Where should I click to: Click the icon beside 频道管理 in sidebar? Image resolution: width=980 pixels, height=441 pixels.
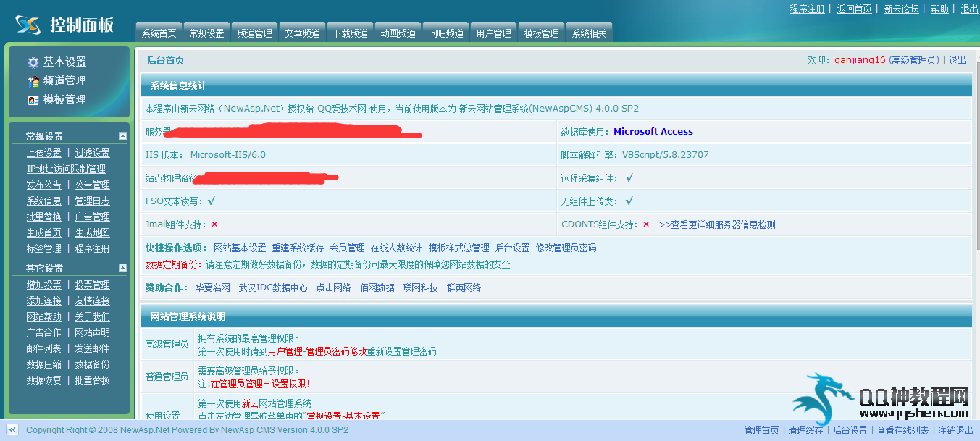tap(33, 82)
